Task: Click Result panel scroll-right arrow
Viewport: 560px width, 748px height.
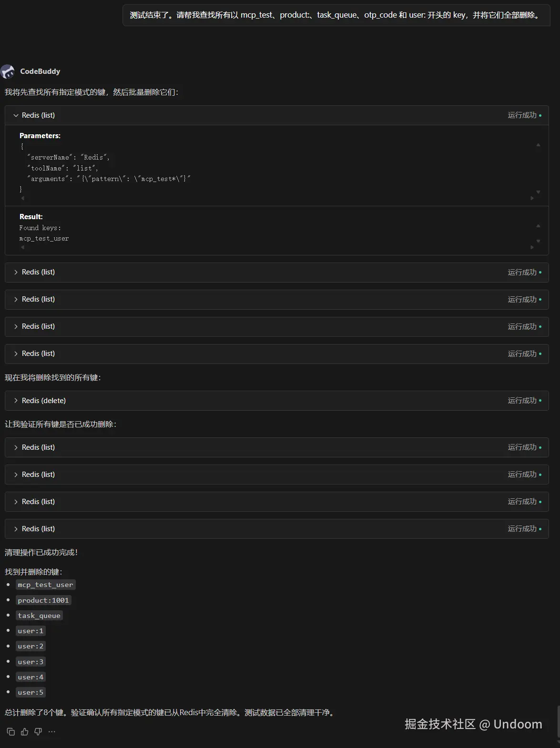Action: (x=532, y=247)
